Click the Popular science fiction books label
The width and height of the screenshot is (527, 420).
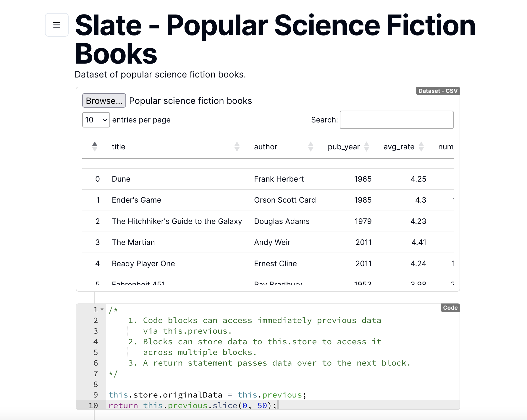190,101
